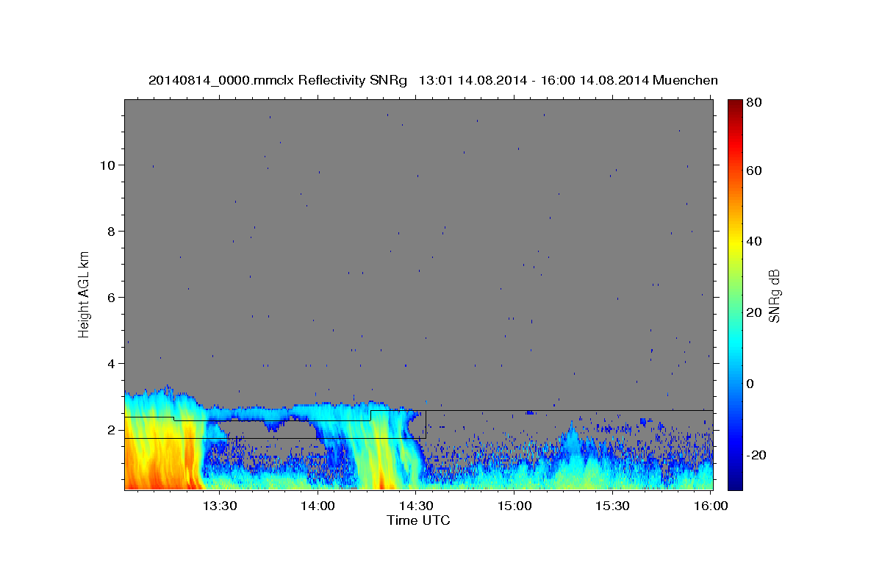Click the dark blue bottom of colorbar
This screenshot has width=882, height=588.
(x=735, y=484)
